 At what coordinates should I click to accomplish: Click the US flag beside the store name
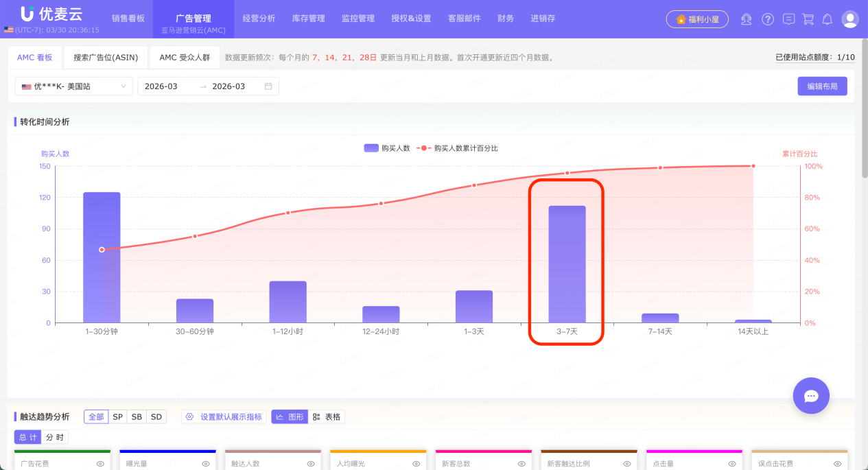27,86
